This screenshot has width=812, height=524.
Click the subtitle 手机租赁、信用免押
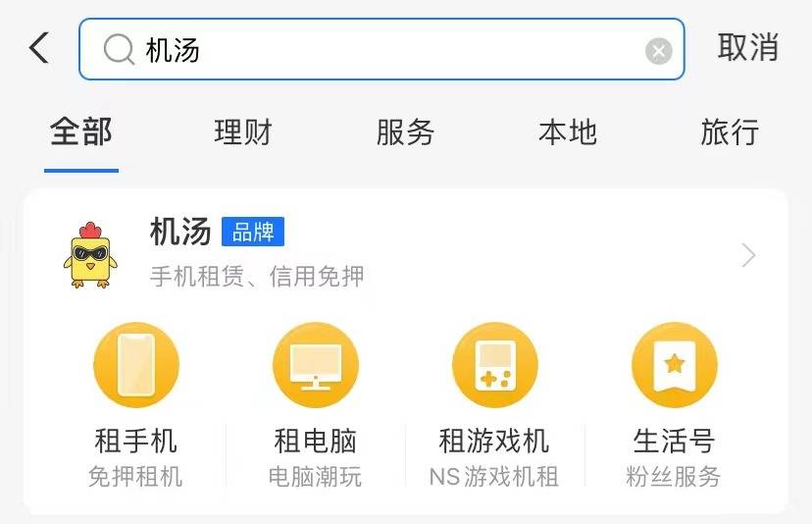point(257,276)
